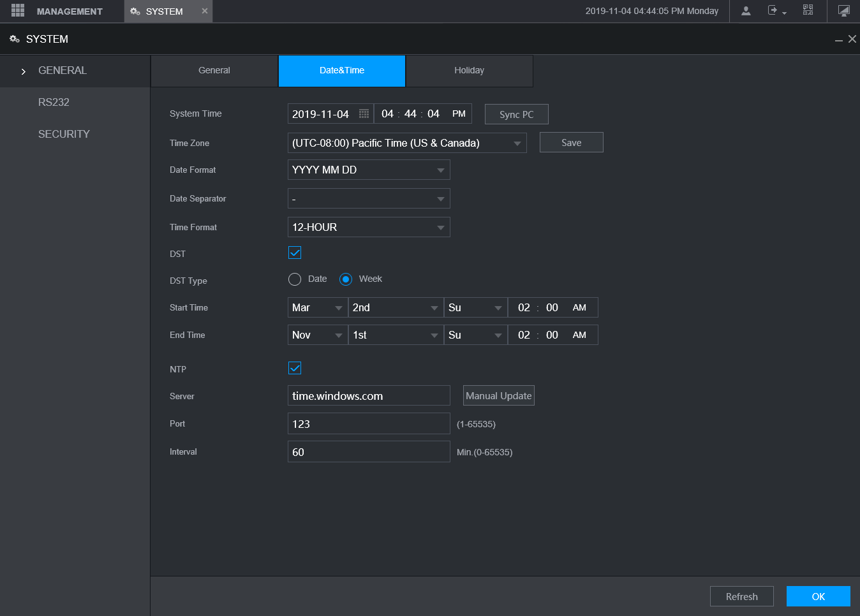This screenshot has height=616, width=860.
Task: Open the Start Time month dropdown
Action: [x=318, y=307]
